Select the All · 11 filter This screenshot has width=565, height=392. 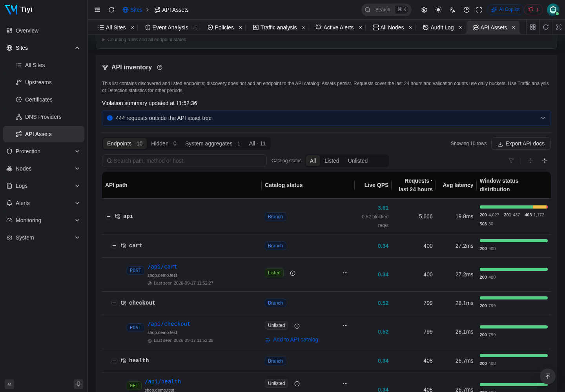tap(257, 143)
